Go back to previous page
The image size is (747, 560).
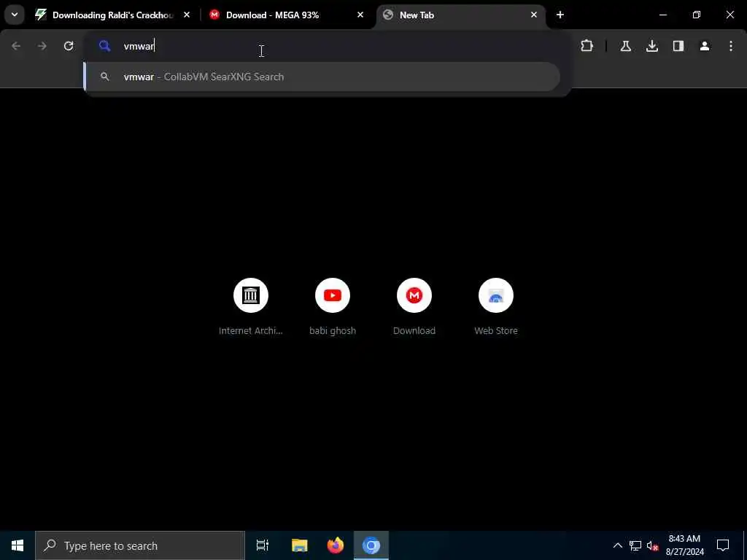pyautogui.click(x=16, y=46)
